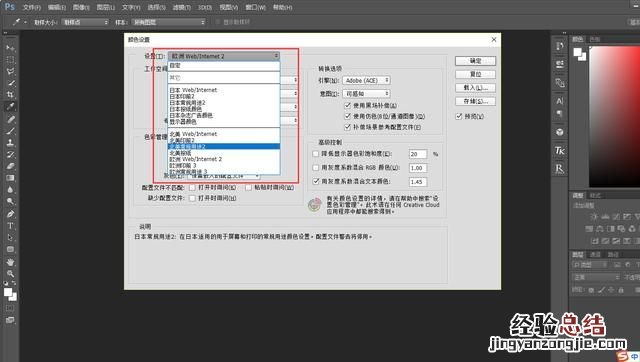
Task: Select the Path Selection tool
Action: (x=10, y=238)
